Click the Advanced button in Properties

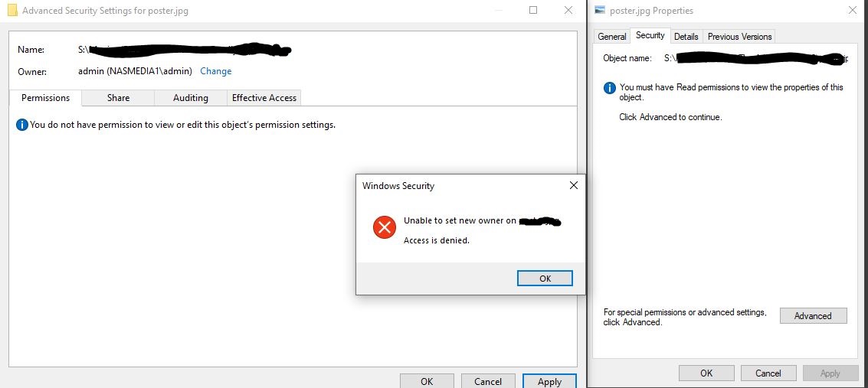click(x=813, y=316)
